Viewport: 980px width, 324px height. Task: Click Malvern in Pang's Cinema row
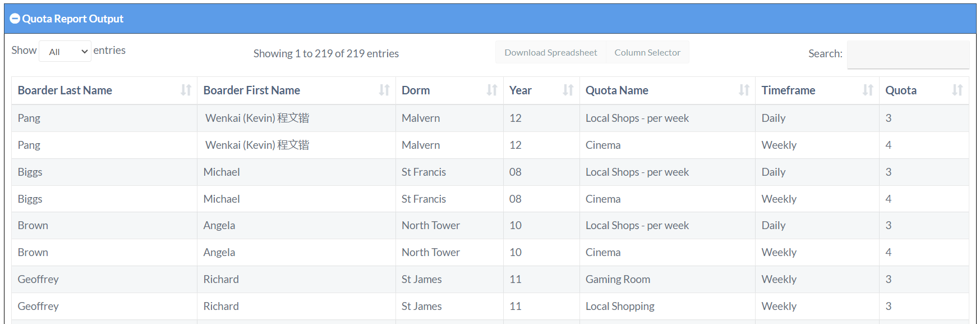tap(421, 145)
